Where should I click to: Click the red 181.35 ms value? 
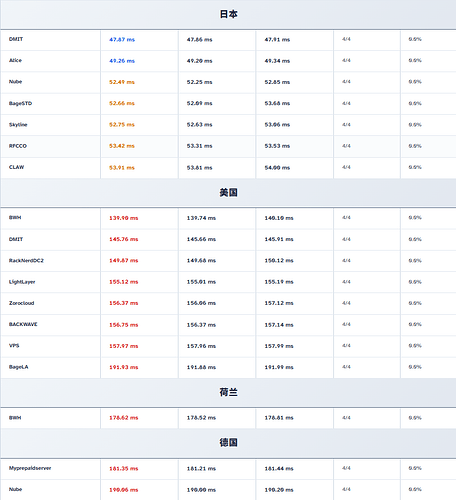point(124,469)
